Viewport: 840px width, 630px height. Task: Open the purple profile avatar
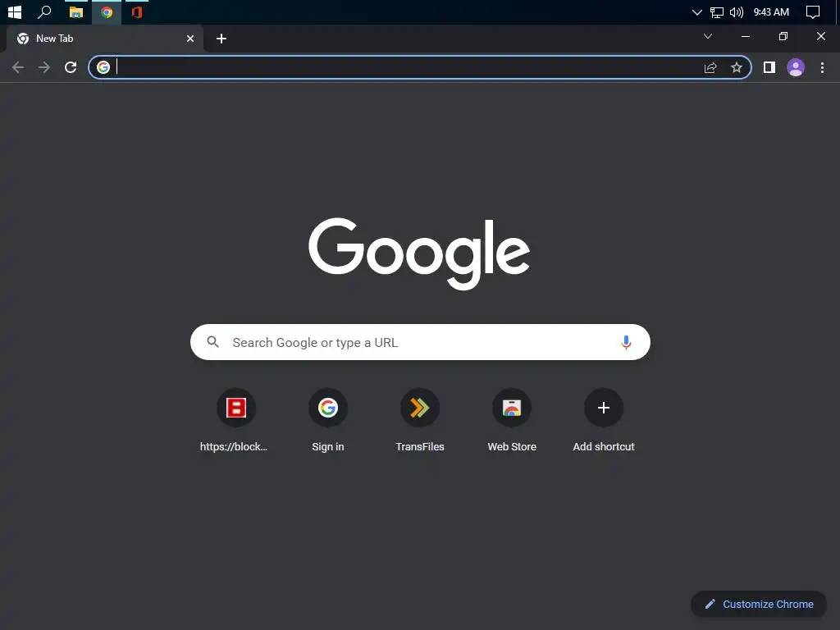[796, 67]
